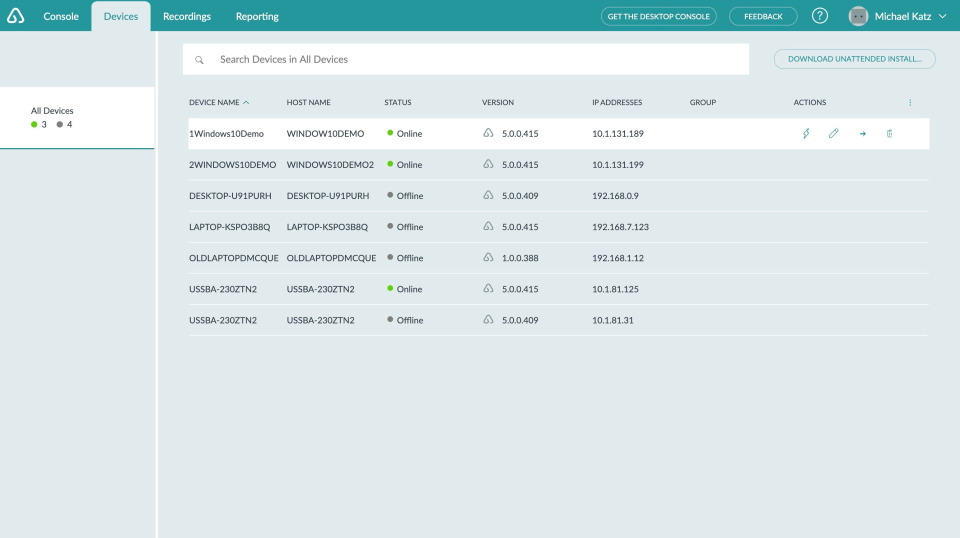Screen dimensions: 960x538
Task: Connect to 1Windows10Demo with lightning icon
Action: click(806, 133)
